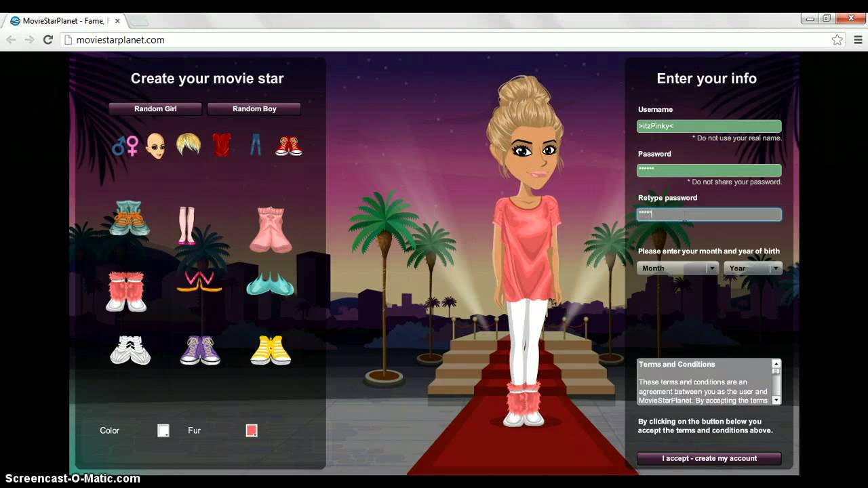Open the red top clothing category icon
Image resolution: width=868 pixels, height=488 pixels.
point(222,144)
